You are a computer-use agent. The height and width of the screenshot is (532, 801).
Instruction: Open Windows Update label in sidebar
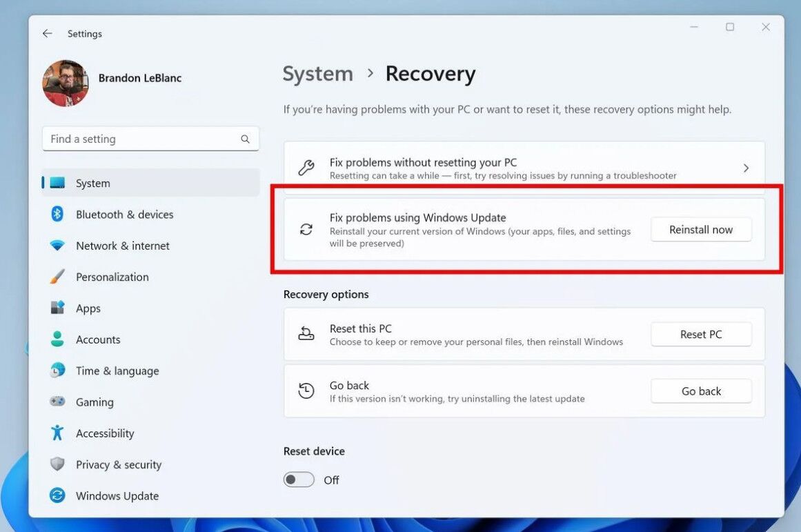(117, 495)
